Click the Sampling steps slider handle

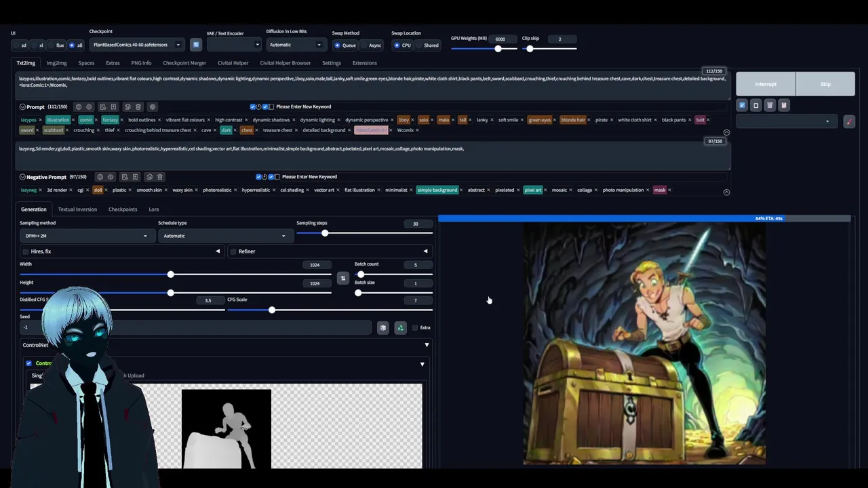pyautogui.click(x=325, y=233)
